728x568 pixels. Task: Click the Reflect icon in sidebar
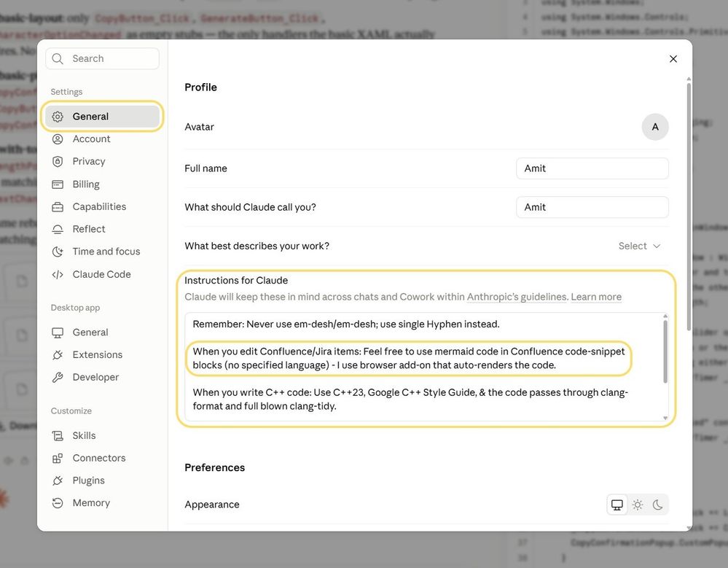coord(58,229)
